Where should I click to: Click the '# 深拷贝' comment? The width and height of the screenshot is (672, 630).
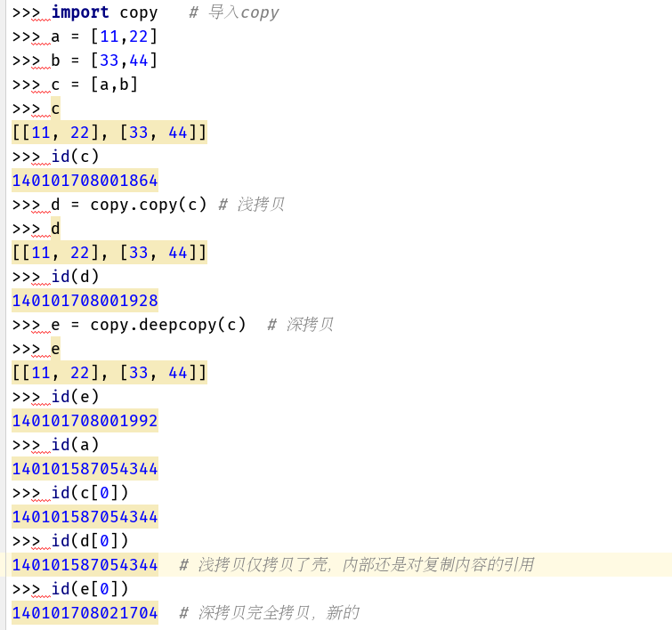(x=301, y=325)
